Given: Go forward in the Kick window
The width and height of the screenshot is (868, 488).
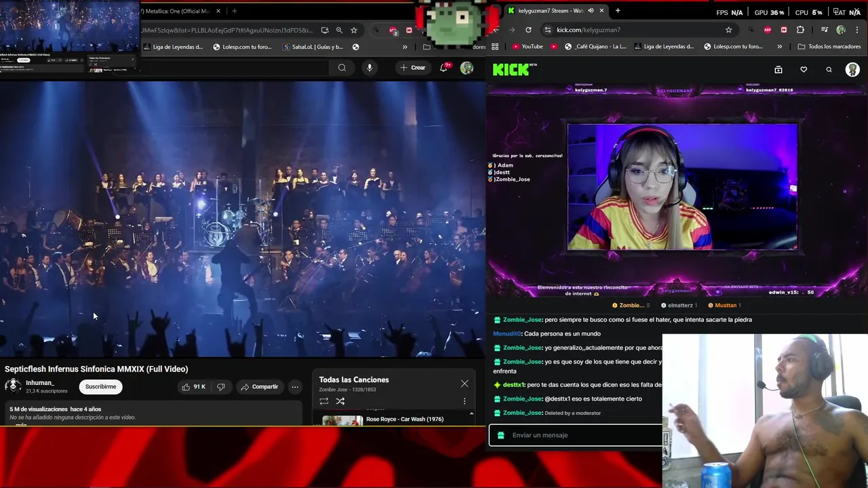Looking at the screenshot, I should pyautogui.click(x=511, y=30).
